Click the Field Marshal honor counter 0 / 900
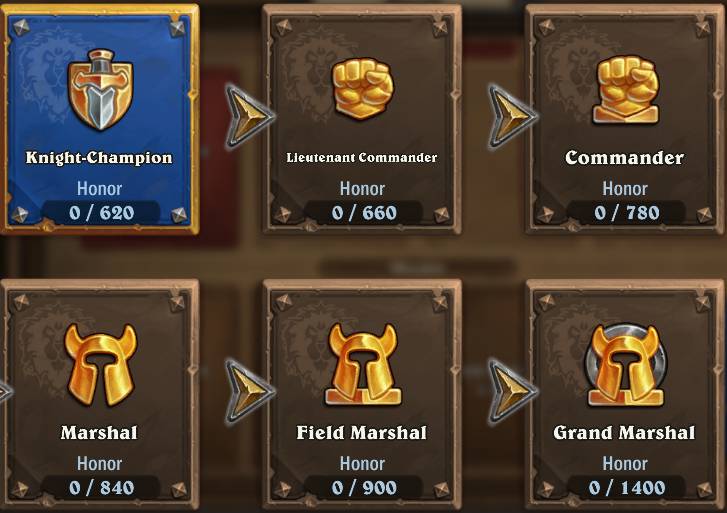Viewport: 727px width, 513px height. coord(364,487)
